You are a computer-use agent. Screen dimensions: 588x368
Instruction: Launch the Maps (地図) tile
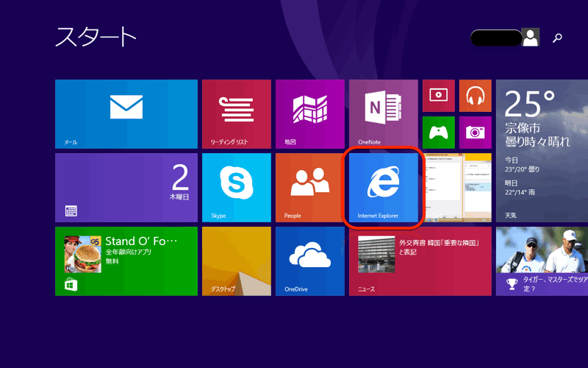click(x=309, y=114)
